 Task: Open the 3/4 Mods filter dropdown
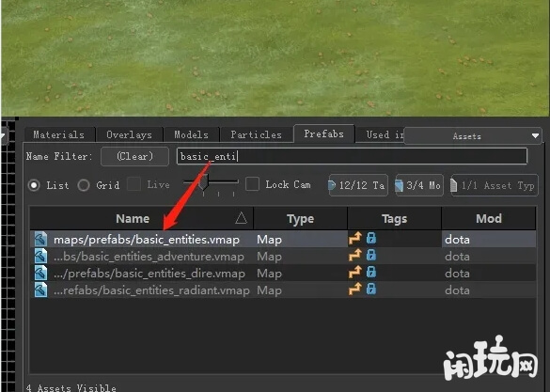[x=419, y=185]
